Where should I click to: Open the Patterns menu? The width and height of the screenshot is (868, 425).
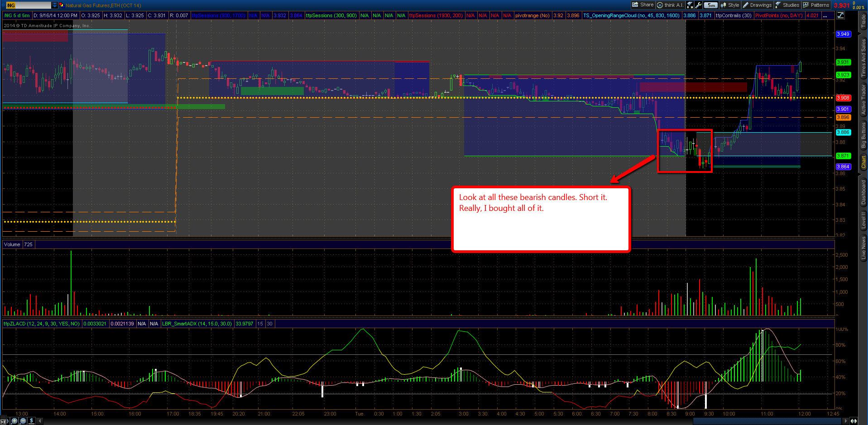[816, 5]
